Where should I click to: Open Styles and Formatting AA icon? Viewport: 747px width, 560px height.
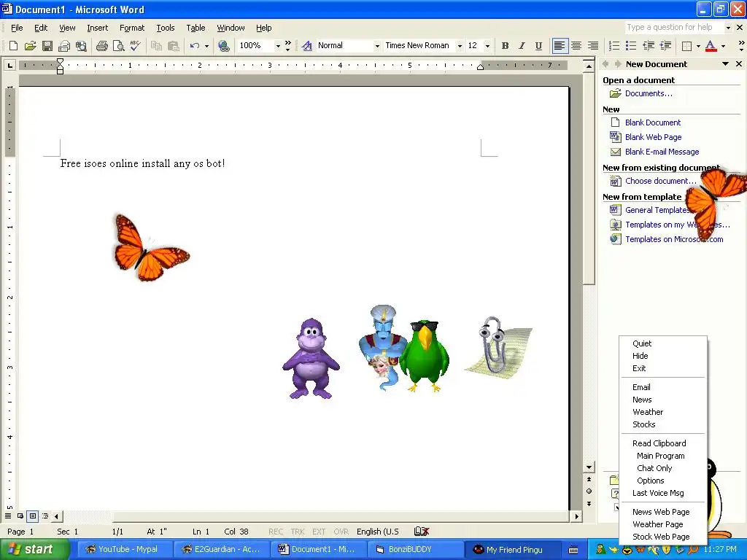click(307, 46)
